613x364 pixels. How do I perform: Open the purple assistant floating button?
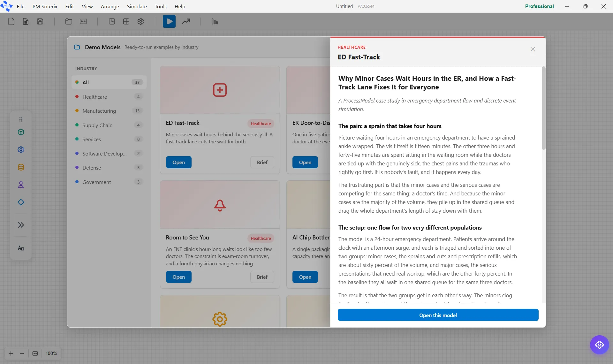click(x=599, y=345)
